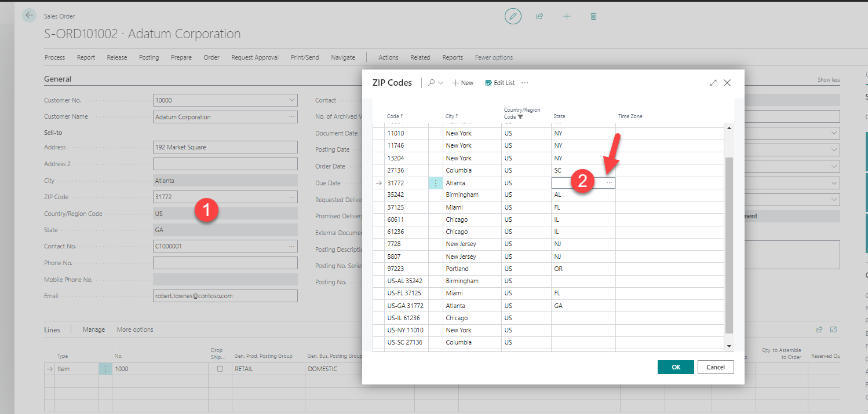Share the sales order via the share icon
The width and height of the screenshot is (868, 414).
pyautogui.click(x=539, y=16)
